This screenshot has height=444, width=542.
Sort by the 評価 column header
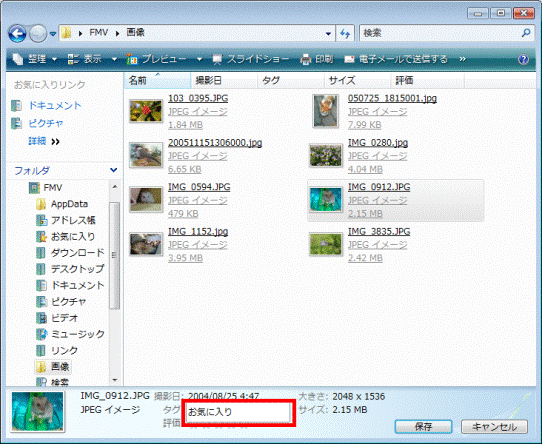coord(428,81)
